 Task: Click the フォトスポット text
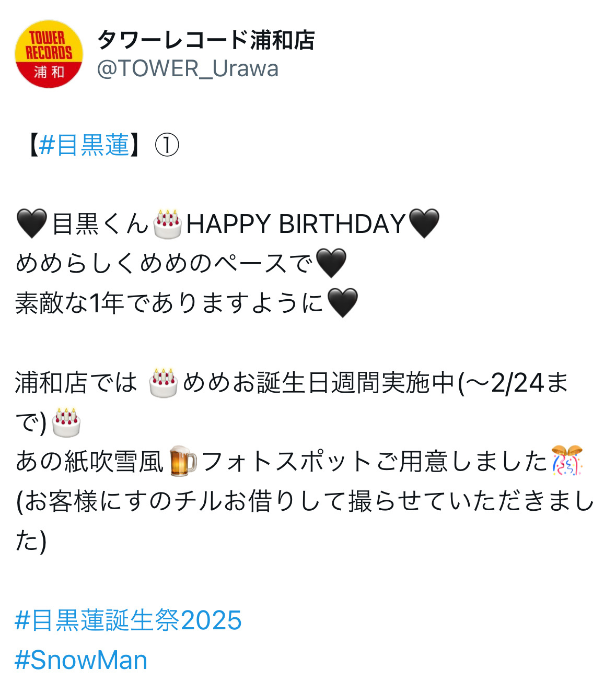[x=287, y=462]
